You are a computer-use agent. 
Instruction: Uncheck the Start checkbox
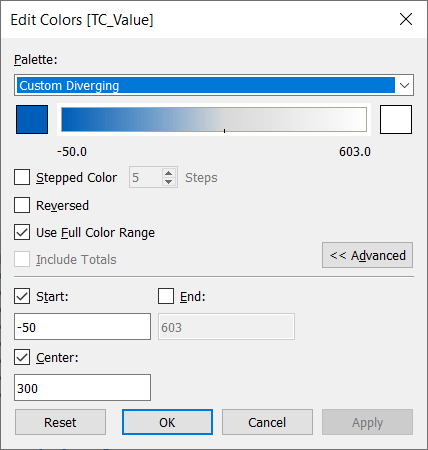(x=22, y=296)
